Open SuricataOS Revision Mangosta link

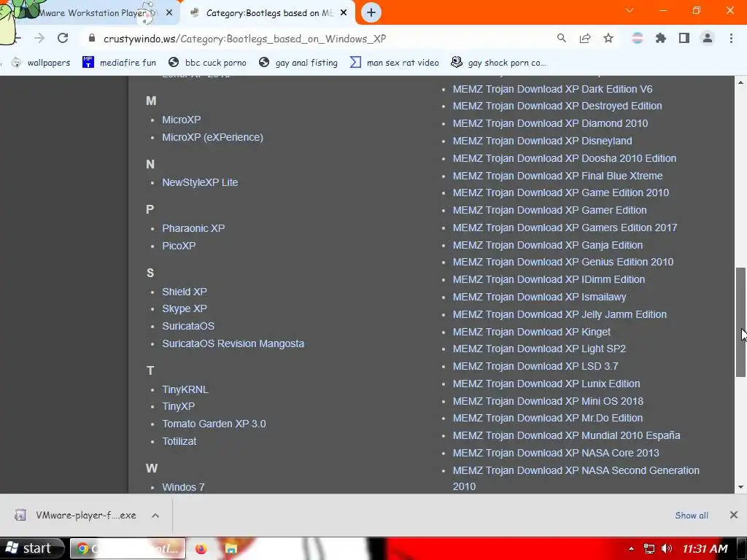[x=233, y=343]
